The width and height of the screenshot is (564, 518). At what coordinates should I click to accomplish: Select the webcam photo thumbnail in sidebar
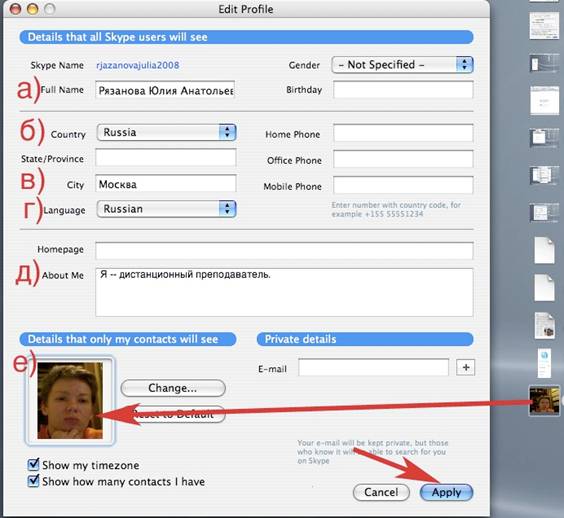click(544, 400)
